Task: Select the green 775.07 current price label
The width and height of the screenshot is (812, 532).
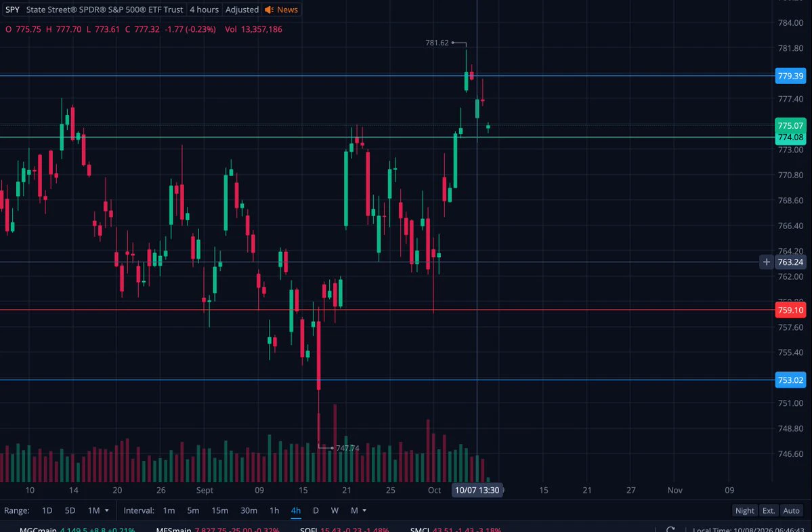Action: point(791,125)
